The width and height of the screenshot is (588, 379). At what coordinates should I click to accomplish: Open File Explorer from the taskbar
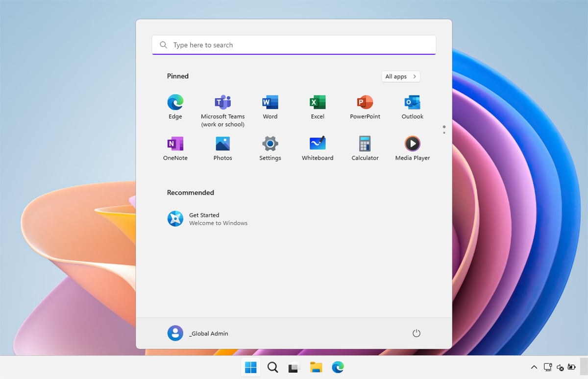pos(316,367)
